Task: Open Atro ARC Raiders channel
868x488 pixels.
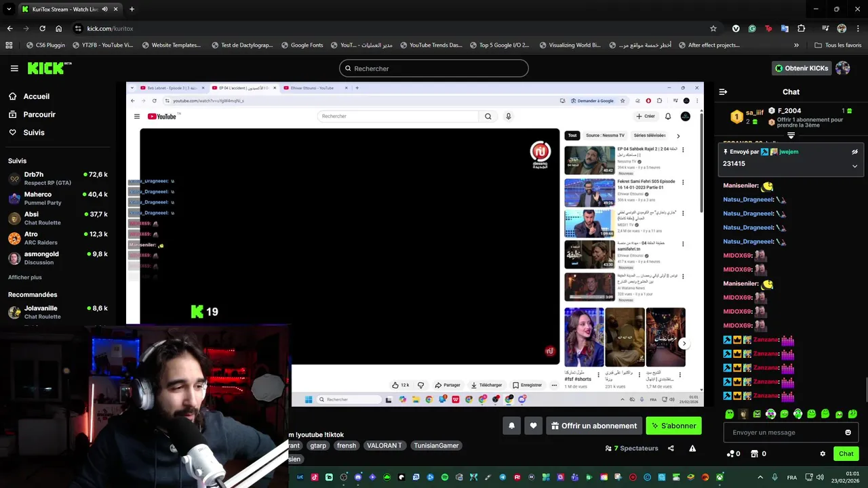Action: tap(58, 238)
